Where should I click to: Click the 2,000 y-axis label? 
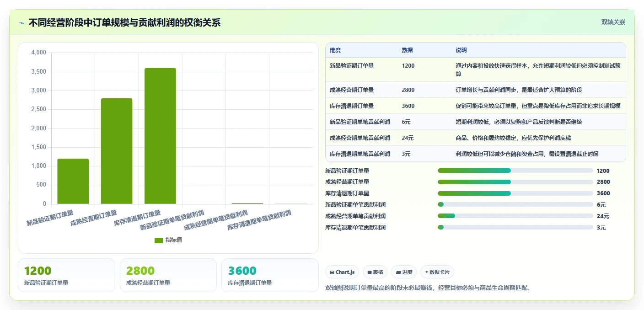click(x=38, y=128)
